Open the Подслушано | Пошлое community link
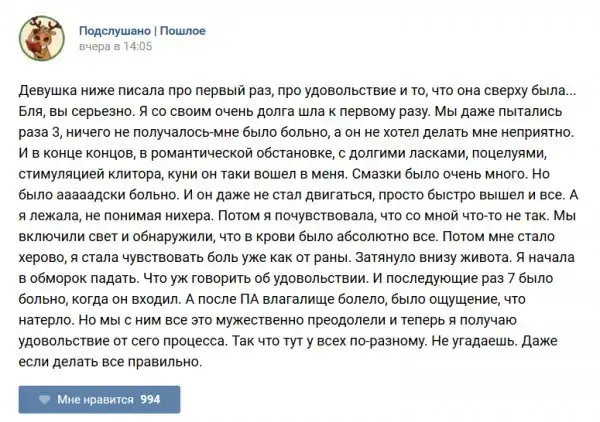600x422 pixels. (143, 31)
